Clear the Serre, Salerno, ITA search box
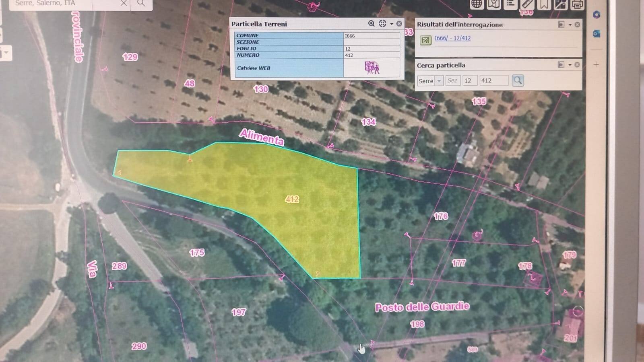This screenshot has width=644, height=362. [x=124, y=3]
